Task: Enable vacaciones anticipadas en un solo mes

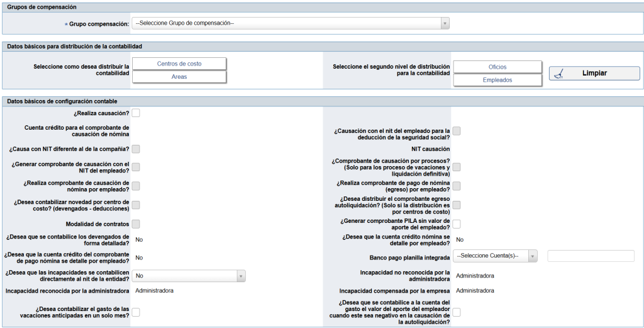Action: coord(136,312)
